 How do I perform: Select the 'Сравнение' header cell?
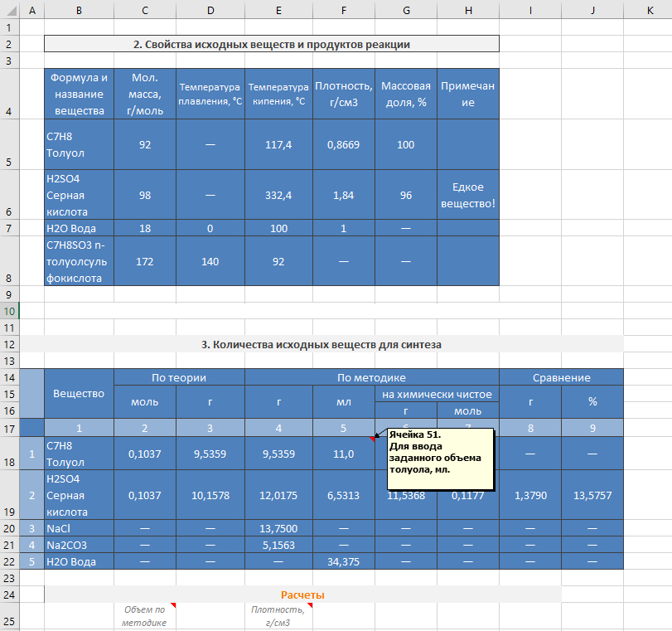562,377
